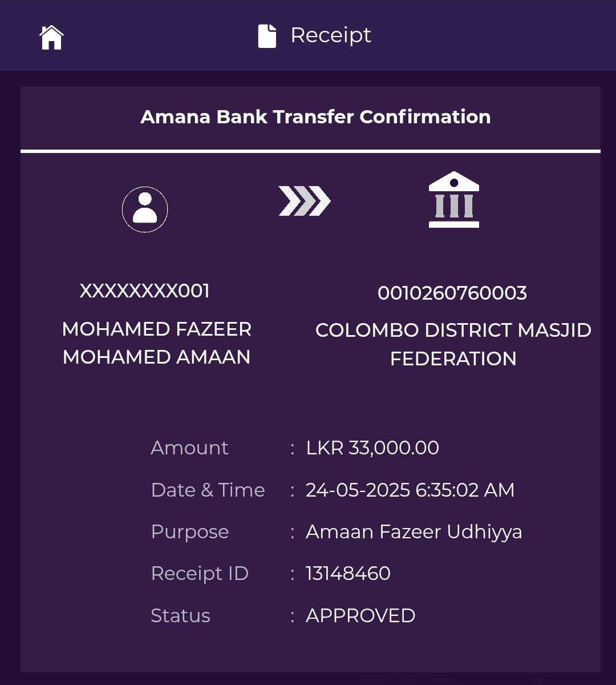Select the Amaan Fazeer Udhiyya purpose text
This screenshot has width=616, height=685.
[414, 532]
